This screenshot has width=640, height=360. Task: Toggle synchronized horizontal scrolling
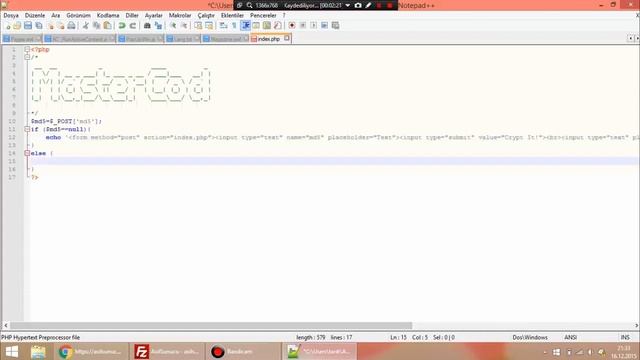(x=209, y=26)
